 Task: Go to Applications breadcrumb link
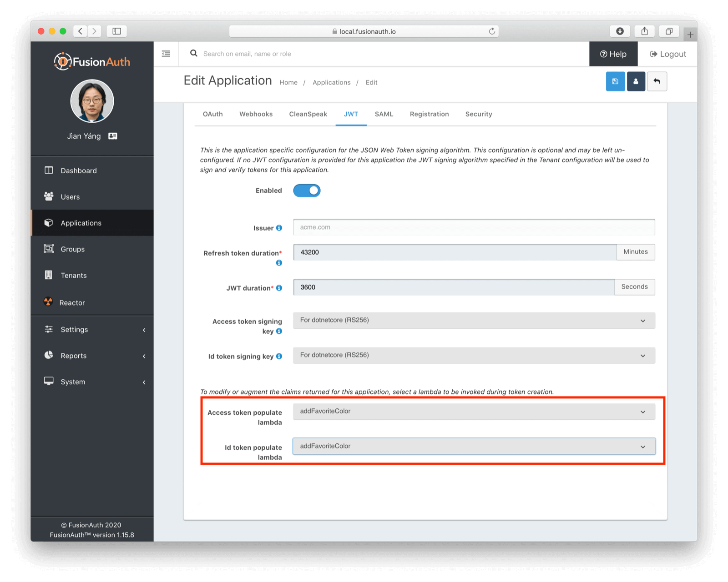(x=332, y=82)
